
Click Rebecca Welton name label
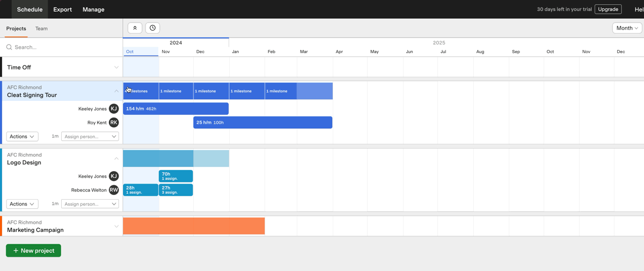point(89,190)
